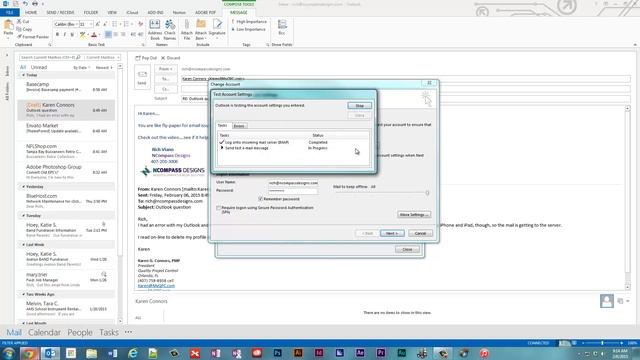Mark message as Low Importance

(249, 29)
